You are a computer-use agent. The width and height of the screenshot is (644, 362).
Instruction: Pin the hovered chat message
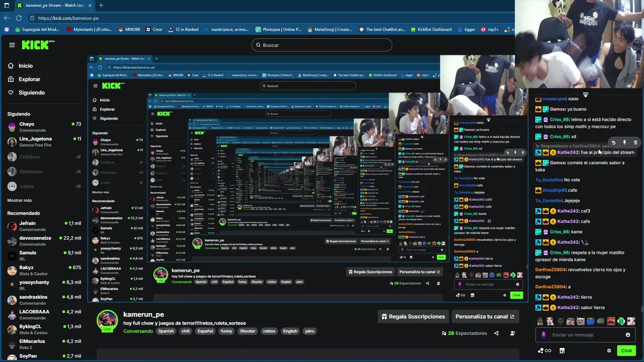tap(624, 143)
